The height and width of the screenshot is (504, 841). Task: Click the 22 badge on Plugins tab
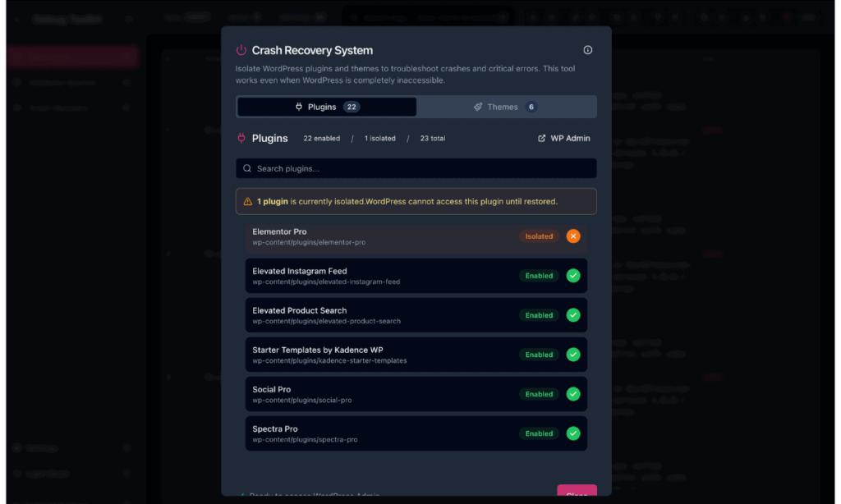click(x=352, y=107)
